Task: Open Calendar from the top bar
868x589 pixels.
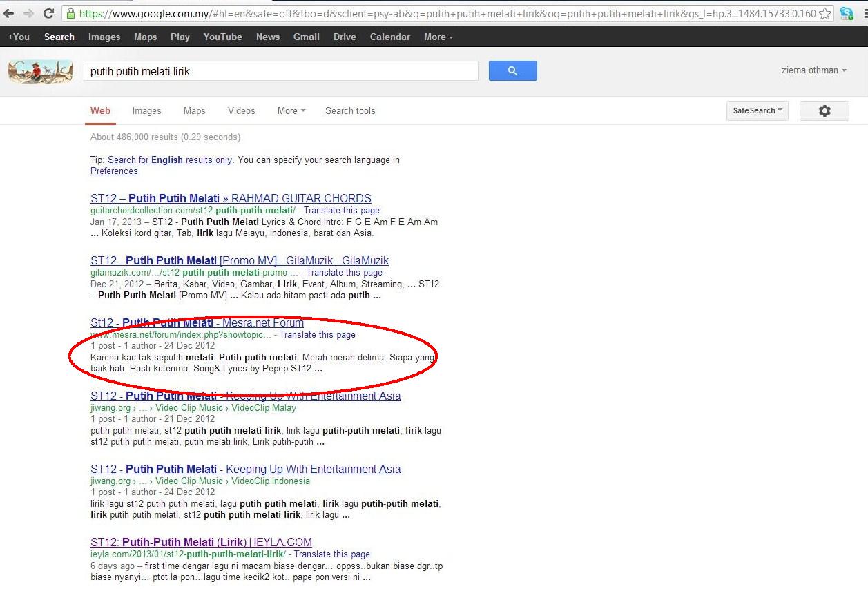Action: [x=390, y=37]
